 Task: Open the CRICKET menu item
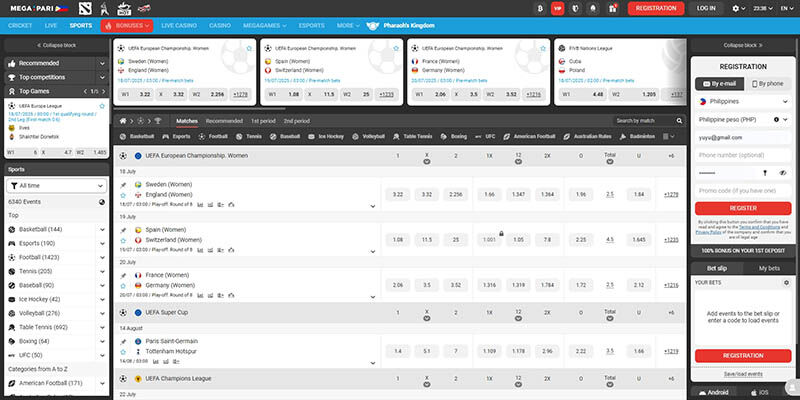click(20, 26)
